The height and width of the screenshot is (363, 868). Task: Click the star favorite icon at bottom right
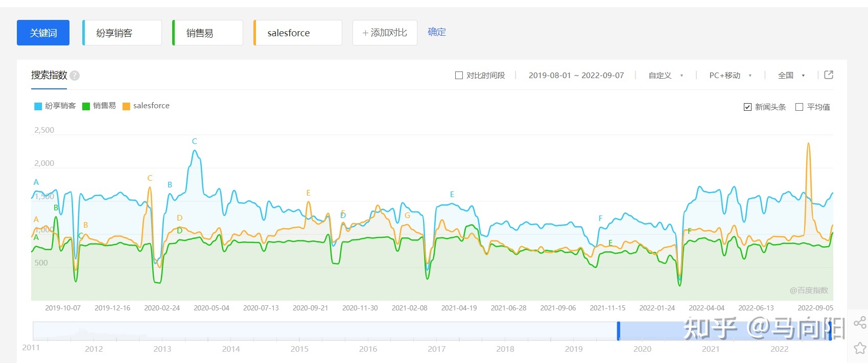click(860, 348)
